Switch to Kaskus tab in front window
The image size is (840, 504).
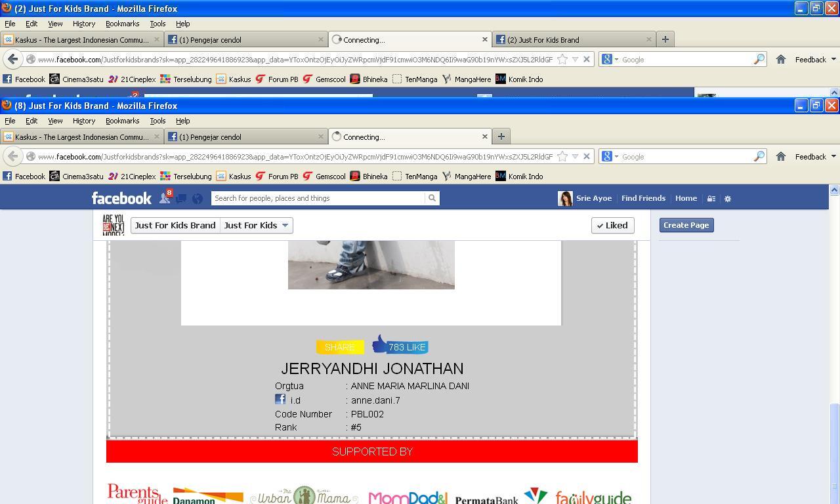pyautogui.click(x=81, y=136)
